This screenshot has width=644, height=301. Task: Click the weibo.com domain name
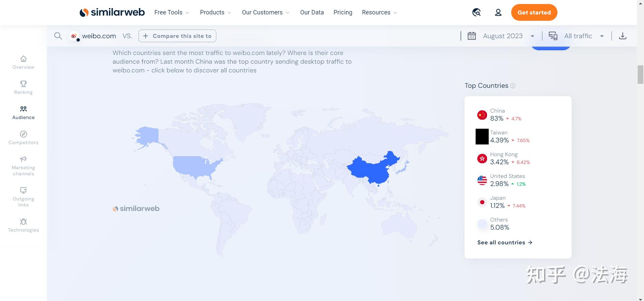tap(99, 36)
